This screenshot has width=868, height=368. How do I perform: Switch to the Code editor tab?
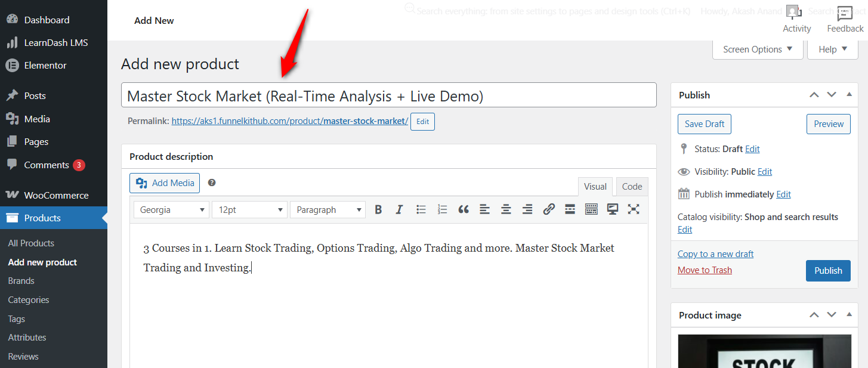pos(632,187)
